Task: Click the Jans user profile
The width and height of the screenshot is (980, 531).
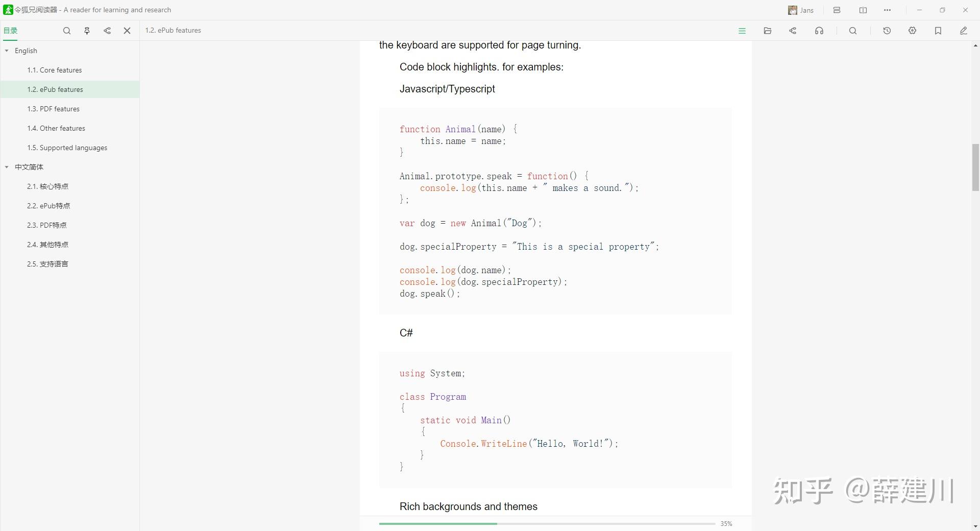Action: (x=801, y=10)
